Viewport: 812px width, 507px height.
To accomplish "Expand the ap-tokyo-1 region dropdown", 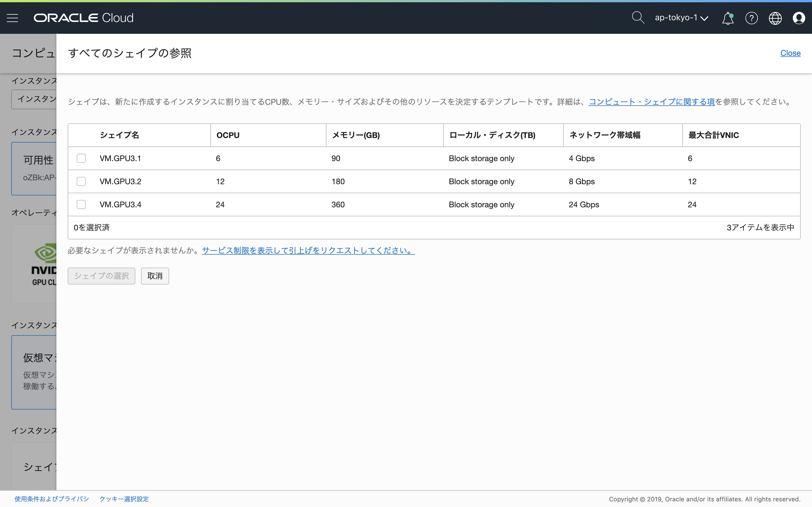I will (681, 18).
